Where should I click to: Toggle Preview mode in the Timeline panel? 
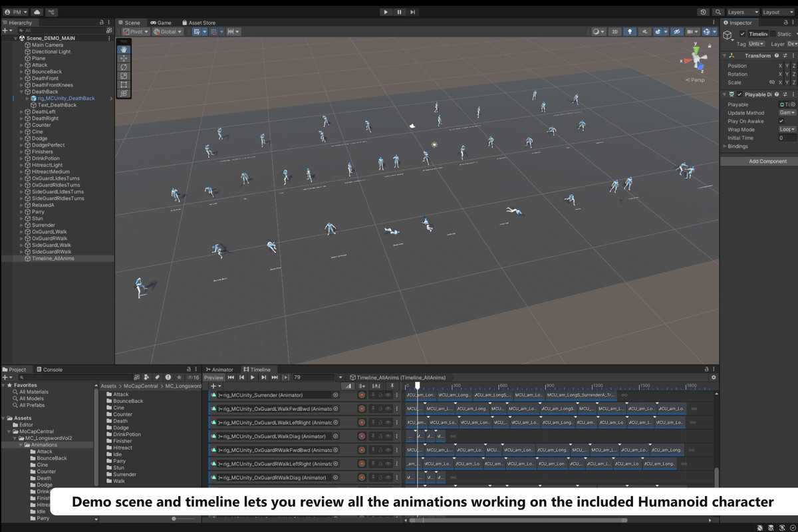click(214, 376)
